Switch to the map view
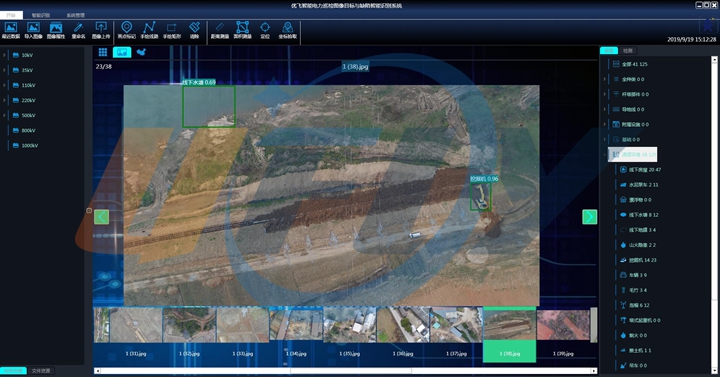Screen dimensions: 720x377 click(141, 52)
